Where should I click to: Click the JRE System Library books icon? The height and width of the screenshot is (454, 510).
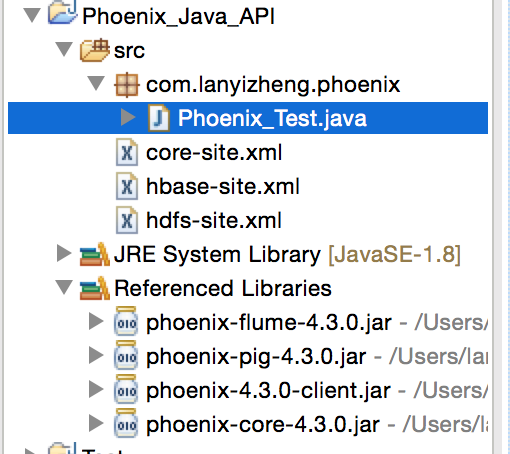click(94, 254)
